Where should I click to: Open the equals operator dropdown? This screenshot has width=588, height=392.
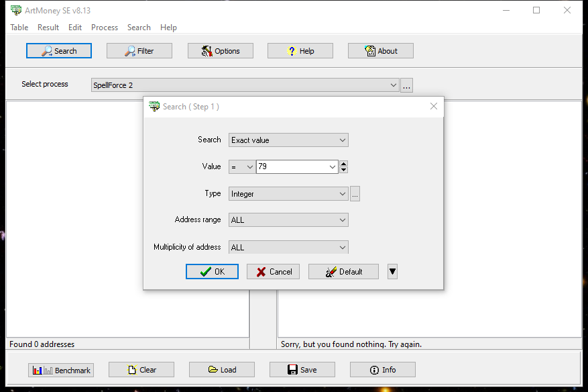[242, 166]
